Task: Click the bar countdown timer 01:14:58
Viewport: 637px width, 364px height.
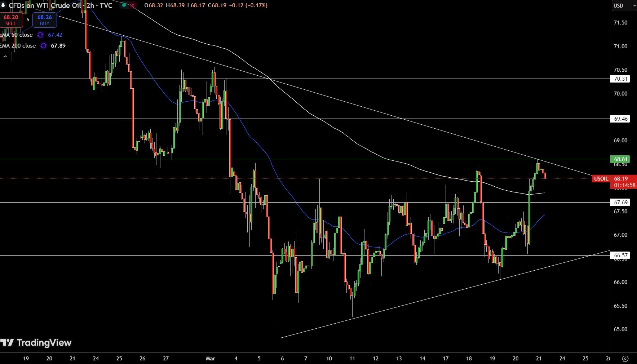Action: point(625,185)
